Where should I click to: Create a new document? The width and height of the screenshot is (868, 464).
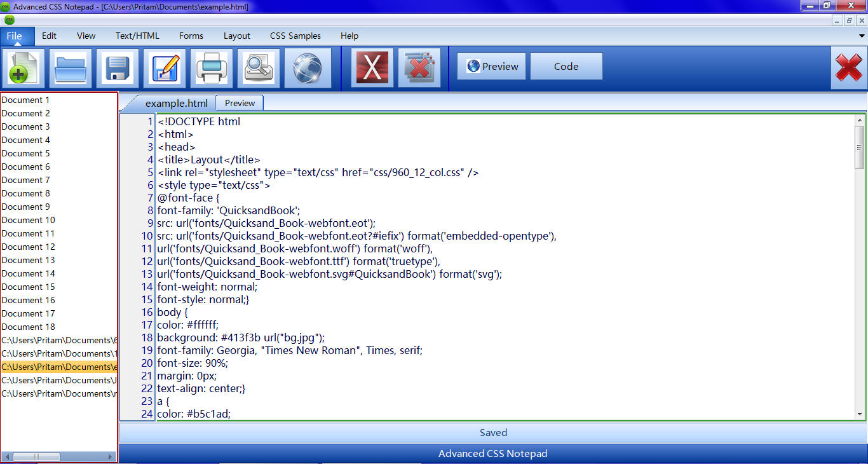[24, 67]
